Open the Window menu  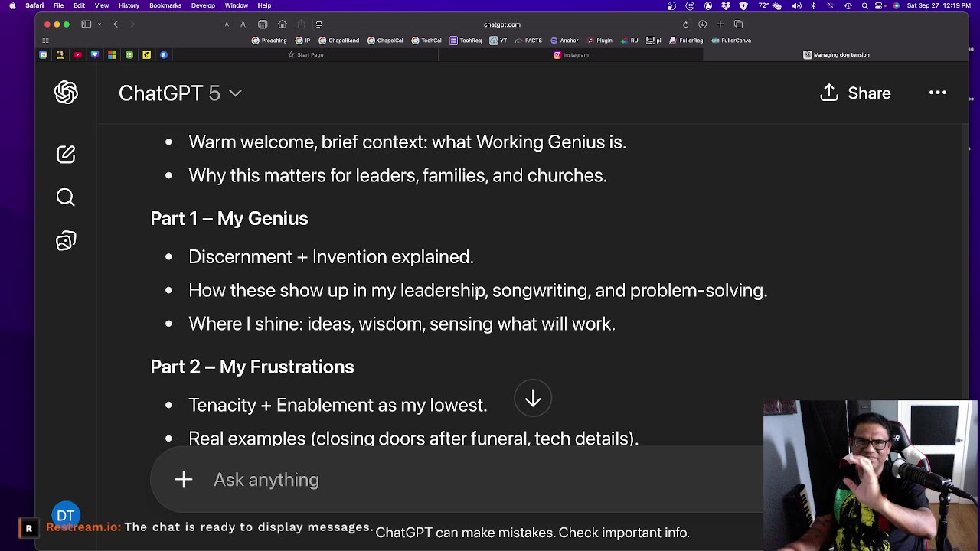236,5
